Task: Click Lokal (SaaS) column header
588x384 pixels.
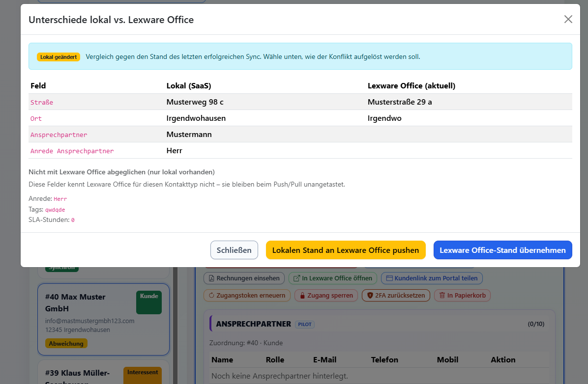Action: [x=189, y=86]
